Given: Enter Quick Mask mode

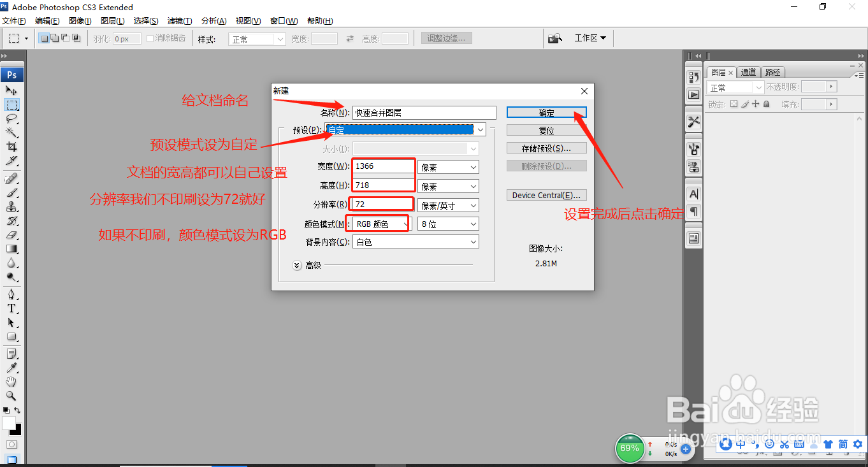Looking at the screenshot, I should tap(11, 444).
